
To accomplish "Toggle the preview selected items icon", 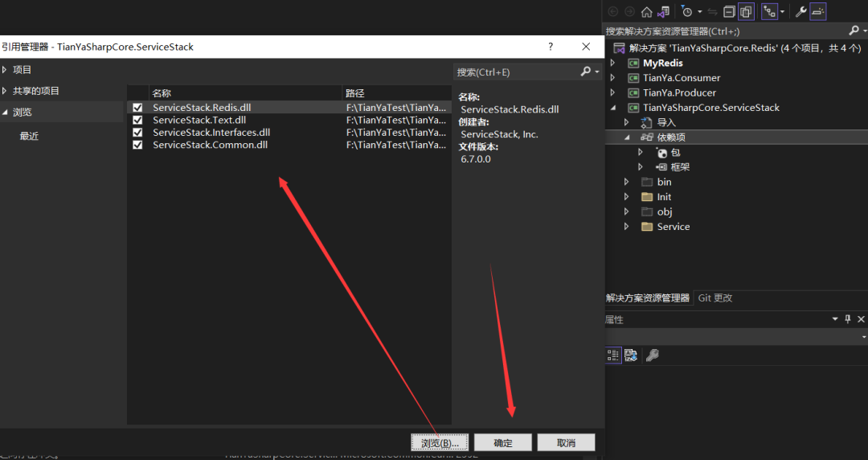I will click(x=818, y=11).
